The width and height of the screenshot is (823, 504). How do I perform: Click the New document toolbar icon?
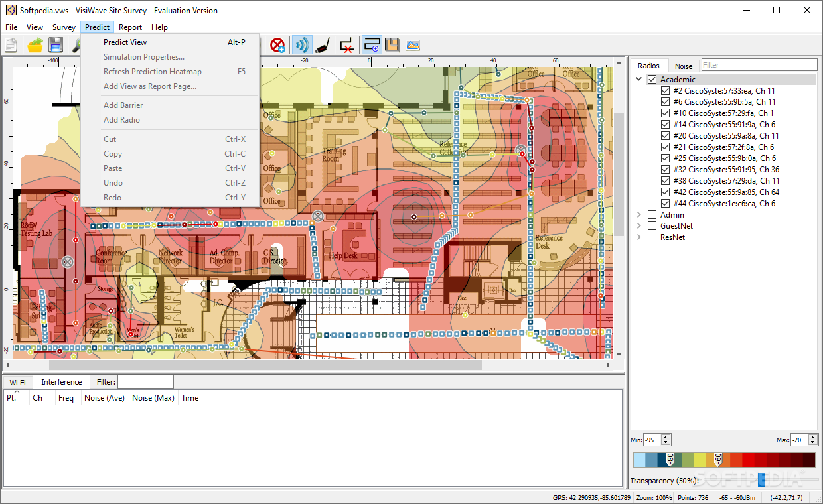(x=11, y=45)
